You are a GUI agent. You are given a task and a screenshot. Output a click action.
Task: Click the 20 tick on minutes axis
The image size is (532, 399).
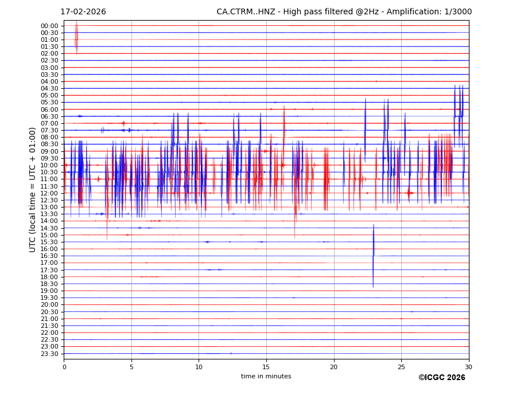[x=334, y=367]
